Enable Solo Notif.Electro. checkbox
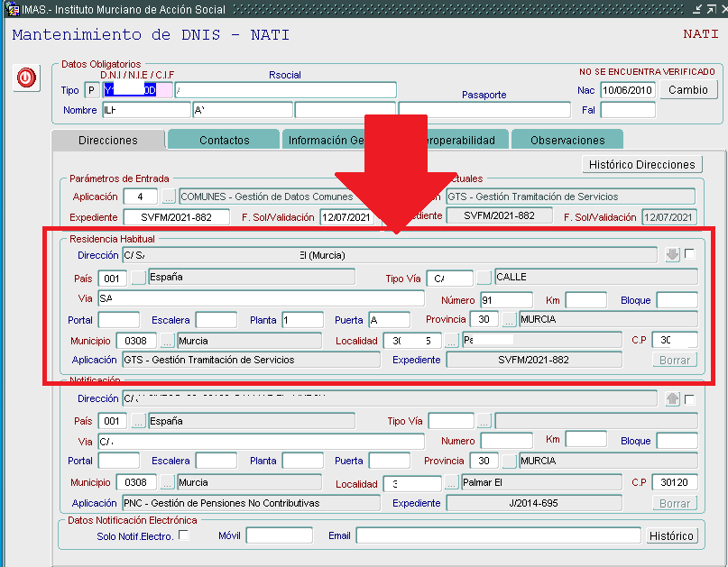Viewport: 728px width, 567px height. 184,535
